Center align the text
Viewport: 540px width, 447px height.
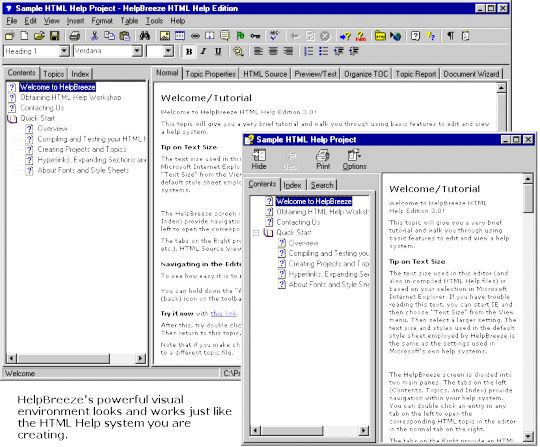(273, 51)
